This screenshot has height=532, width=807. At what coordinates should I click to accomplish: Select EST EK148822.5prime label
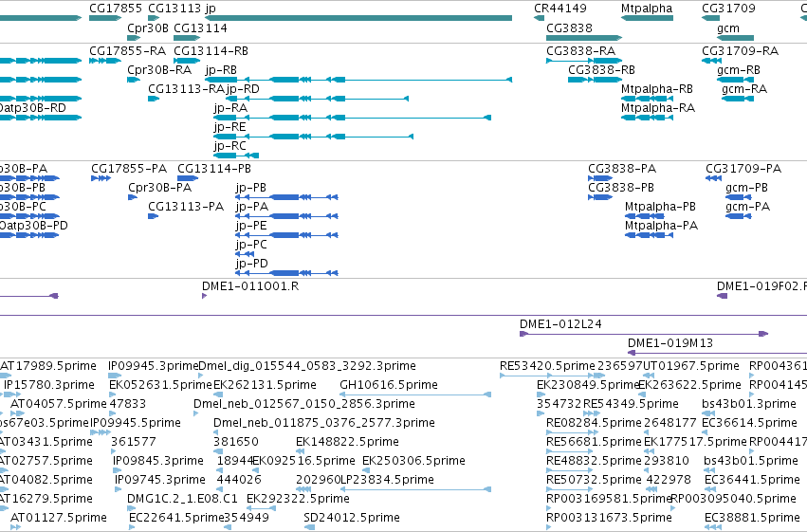click(x=347, y=442)
